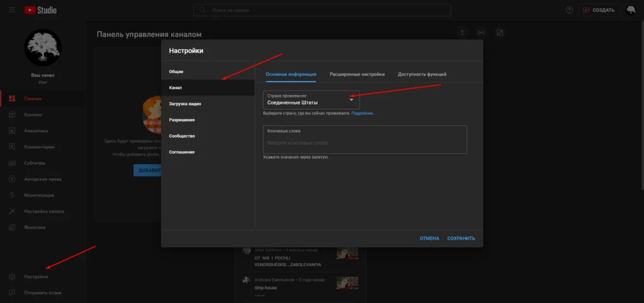This screenshot has height=303, width=644.
Task: Open the Разрешения settings section
Action: tap(208, 120)
